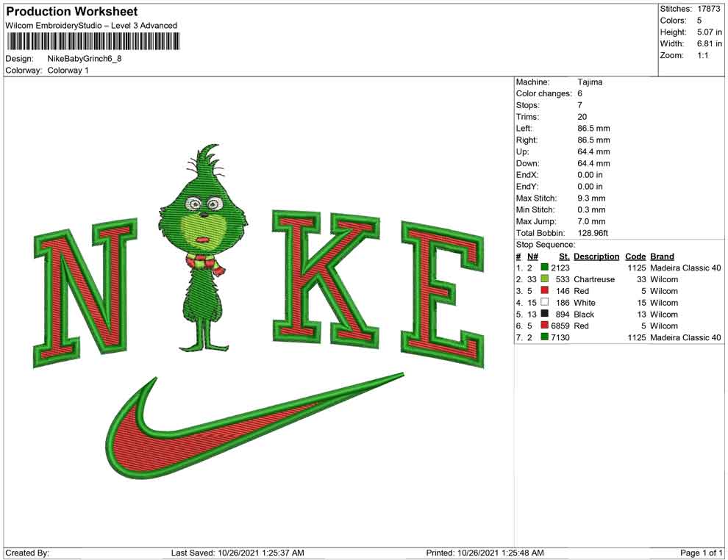Click the 'EndY:' label
This screenshot has height=560, width=728.
tap(527, 187)
